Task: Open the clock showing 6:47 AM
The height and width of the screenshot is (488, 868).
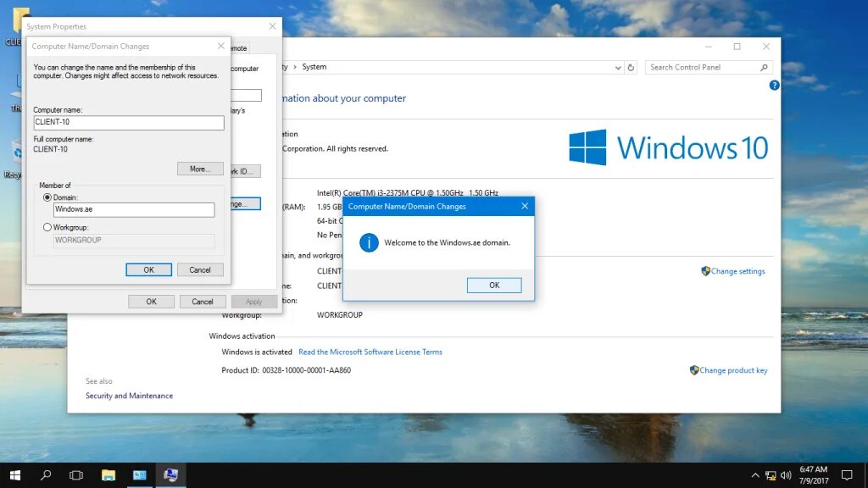Action: coord(813,475)
